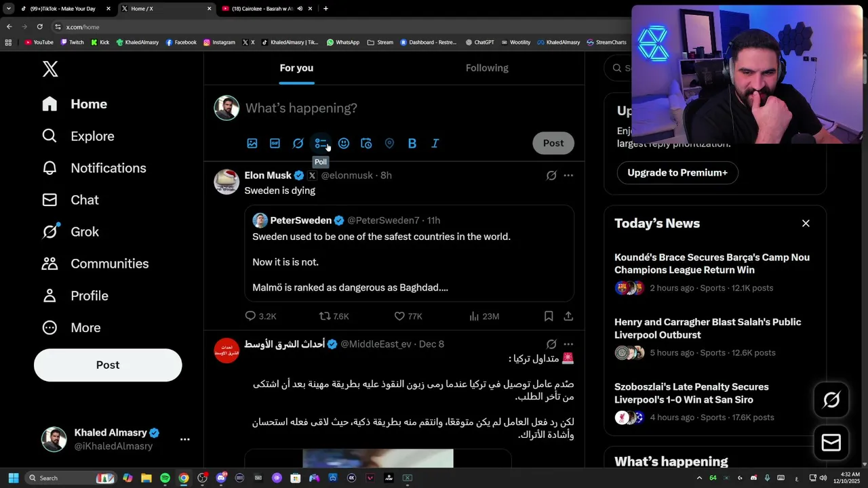The height and width of the screenshot is (488, 868).
Task: Toggle italic formatting in composer
Action: pos(435,143)
